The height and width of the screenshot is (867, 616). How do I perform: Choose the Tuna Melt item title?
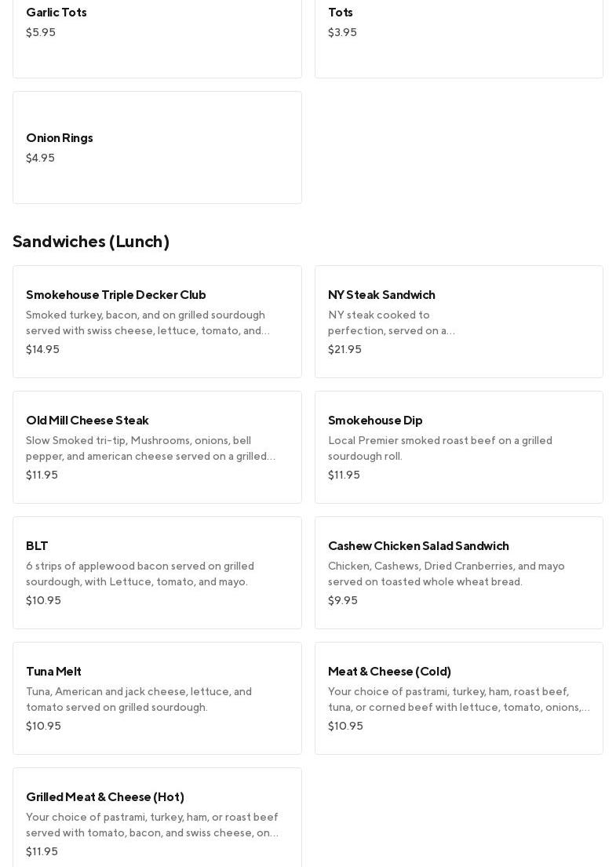53,672
